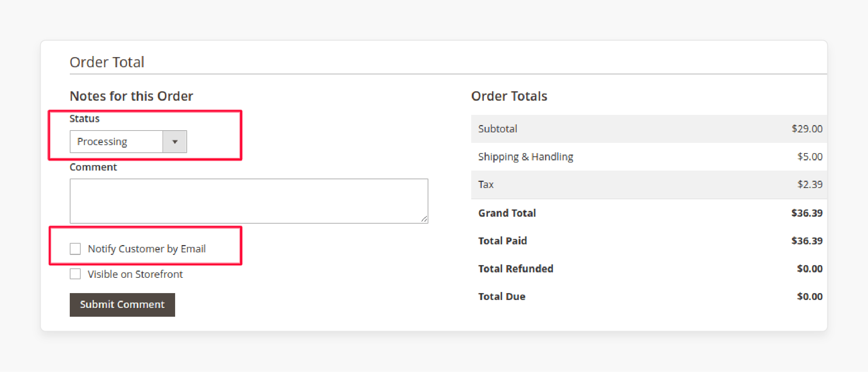The height and width of the screenshot is (372, 868).
Task: Click the Status field label
Action: point(84,119)
